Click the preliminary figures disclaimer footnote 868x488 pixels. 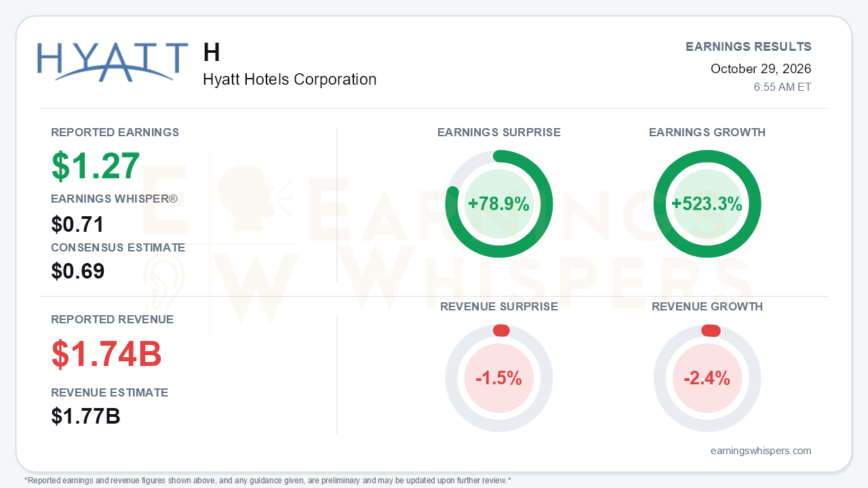[268, 481]
